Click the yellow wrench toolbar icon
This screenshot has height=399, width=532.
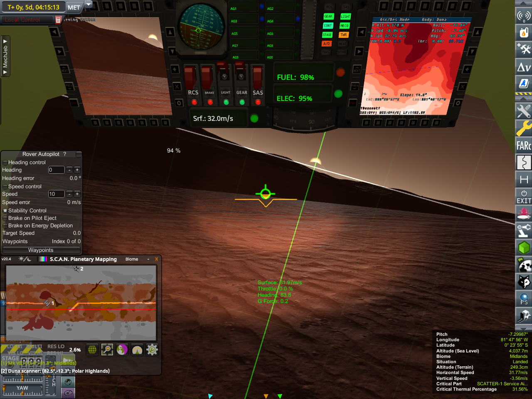pos(523,128)
